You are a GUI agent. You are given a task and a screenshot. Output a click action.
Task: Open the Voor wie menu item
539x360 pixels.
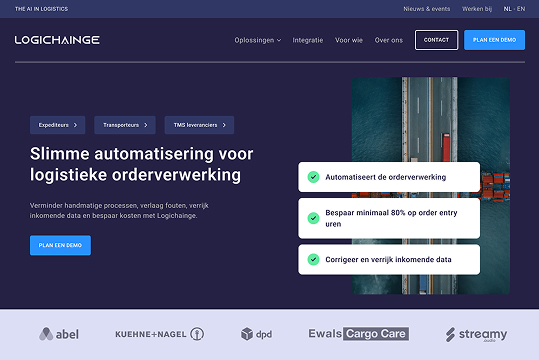pyautogui.click(x=349, y=40)
